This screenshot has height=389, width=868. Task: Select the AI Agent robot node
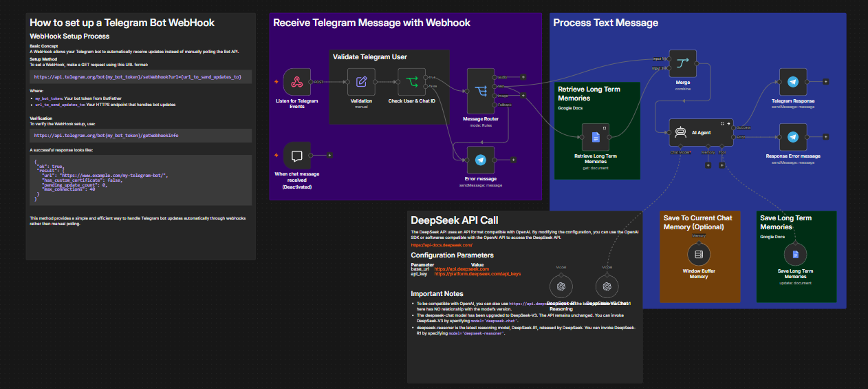tap(702, 132)
